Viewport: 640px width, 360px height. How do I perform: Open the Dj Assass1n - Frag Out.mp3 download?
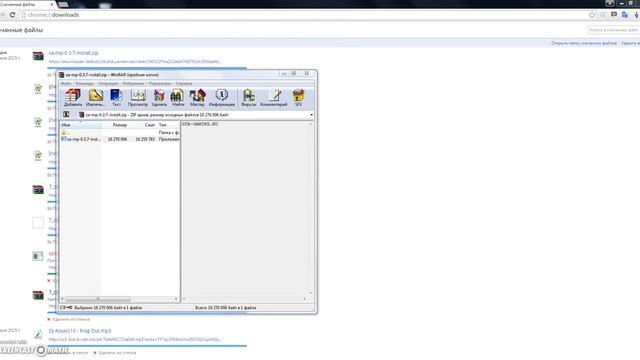(80, 331)
